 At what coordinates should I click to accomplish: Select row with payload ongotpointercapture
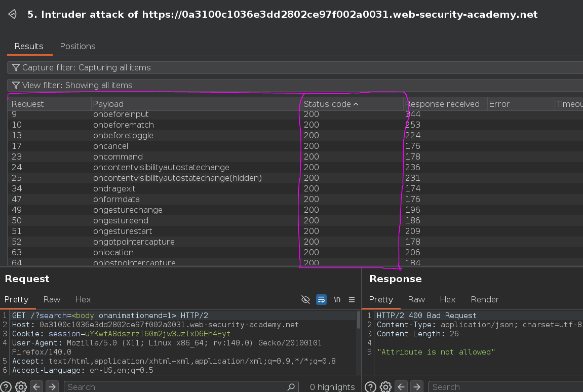pyautogui.click(x=295, y=242)
